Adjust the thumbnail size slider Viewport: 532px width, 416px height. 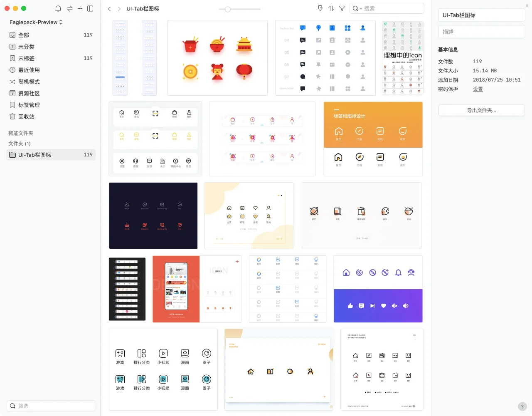[228, 9]
